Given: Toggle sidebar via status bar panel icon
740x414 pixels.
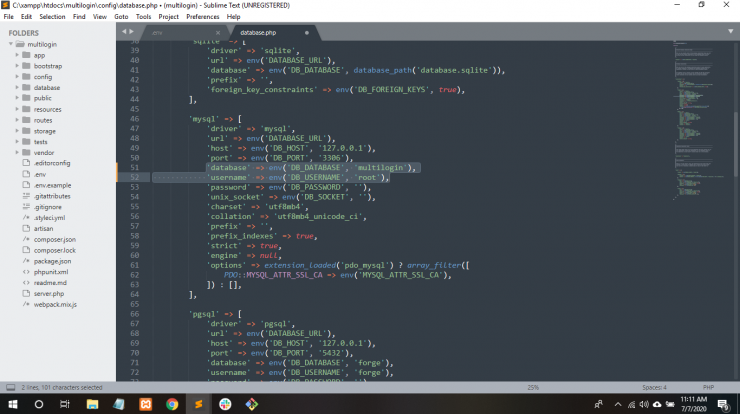Looking at the screenshot, I should click(x=10, y=388).
